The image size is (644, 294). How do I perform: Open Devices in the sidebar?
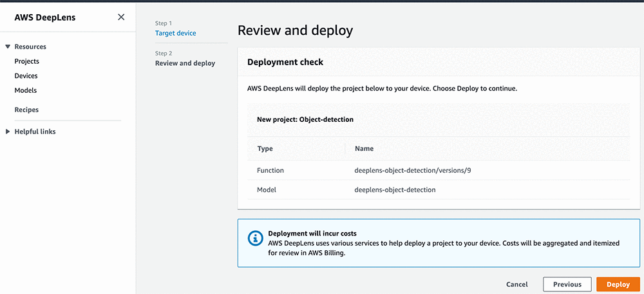pos(26,75)
